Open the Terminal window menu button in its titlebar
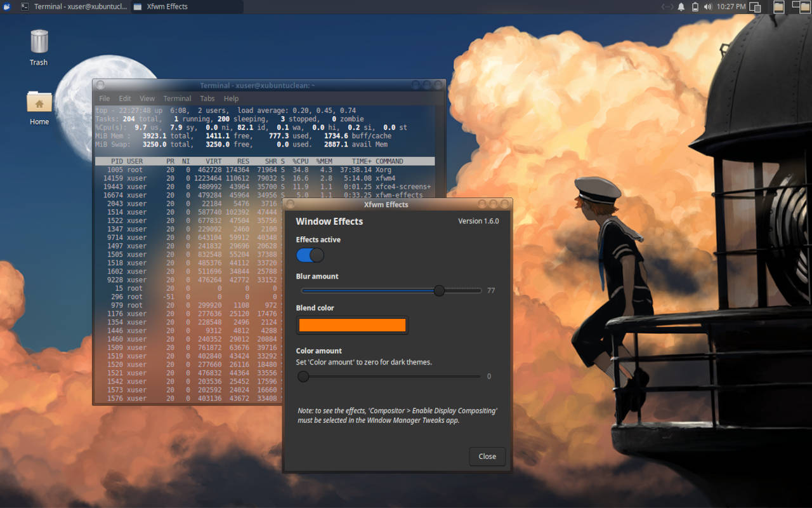The image size is (812, 508). [100, 85]
